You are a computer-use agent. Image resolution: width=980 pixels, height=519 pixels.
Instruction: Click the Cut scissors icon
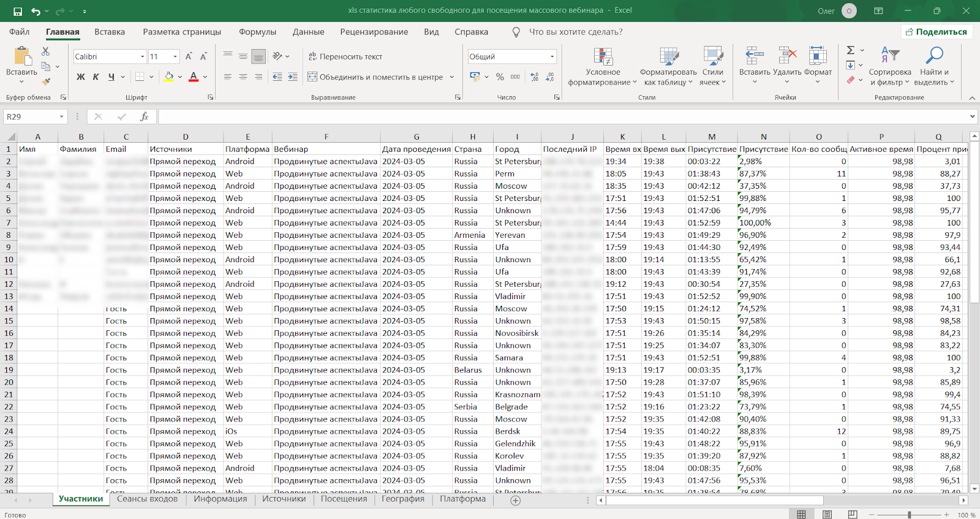click(46, 51)
